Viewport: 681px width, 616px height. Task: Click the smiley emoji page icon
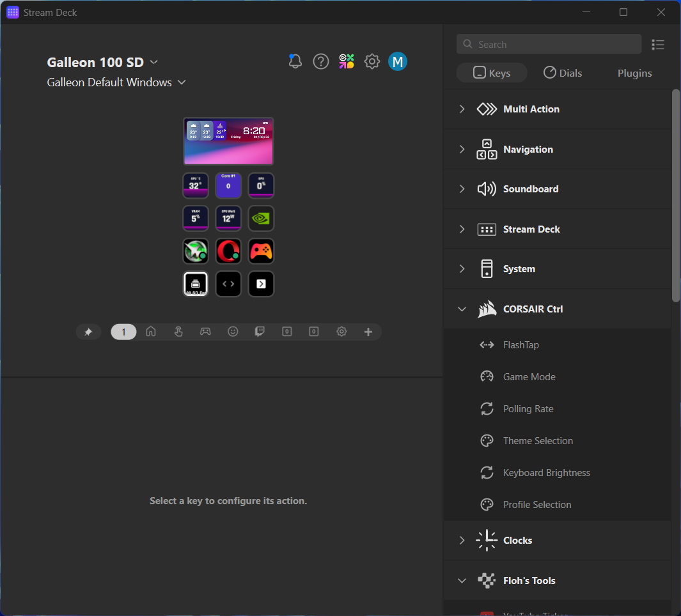[x=233, y=332]
